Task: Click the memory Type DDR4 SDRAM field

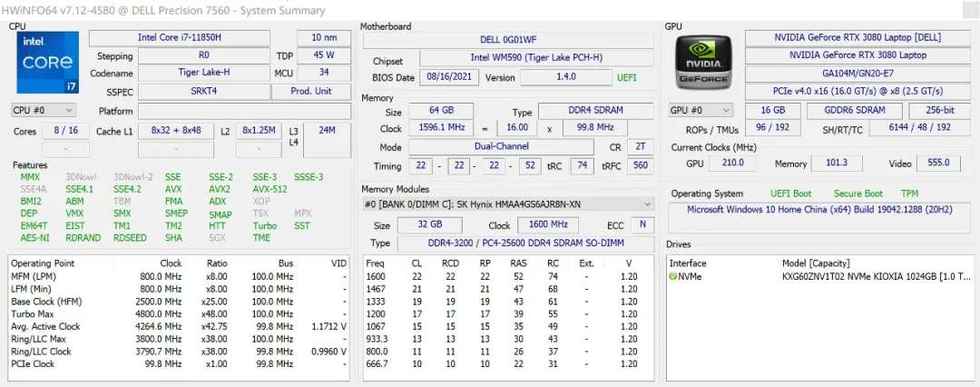Action: pyautogui.click(x=595, y=111)
